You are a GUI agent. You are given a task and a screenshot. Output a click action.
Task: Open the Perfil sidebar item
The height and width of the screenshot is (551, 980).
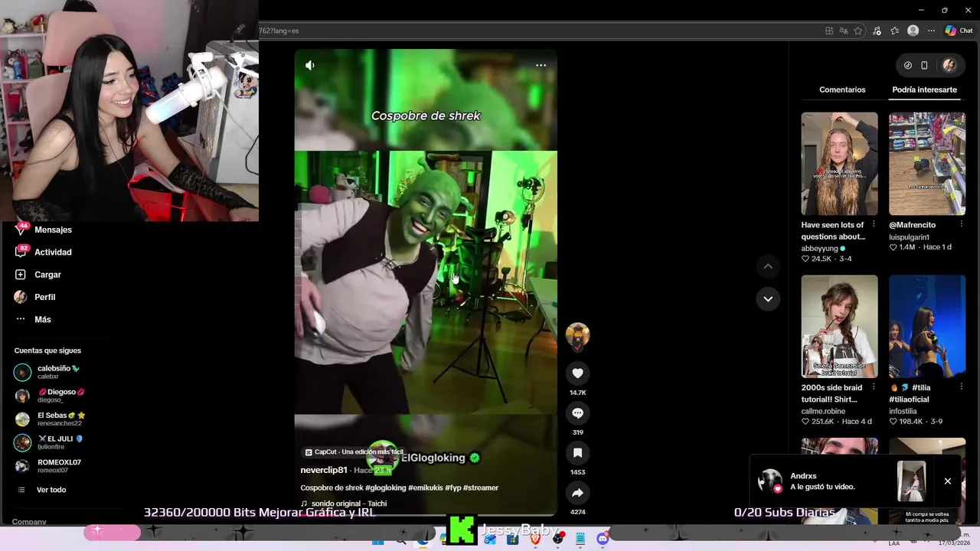[x=35, y=297]
